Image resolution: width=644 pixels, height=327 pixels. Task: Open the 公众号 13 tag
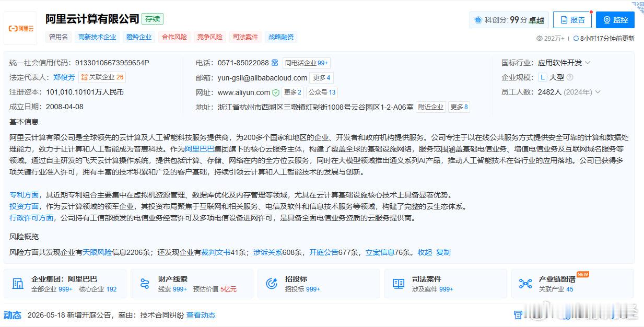[322, 92]
